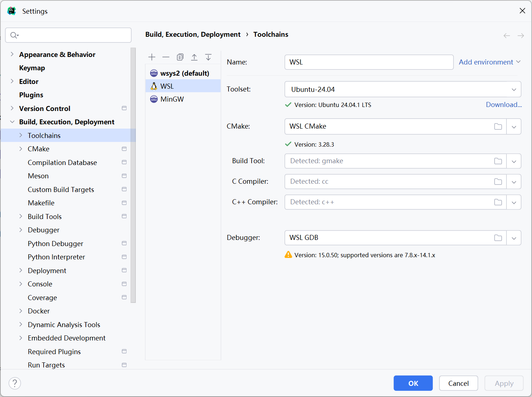
Task: Expand the Dynamic Analysis Tools node
Action: click(x=21, y=324)
